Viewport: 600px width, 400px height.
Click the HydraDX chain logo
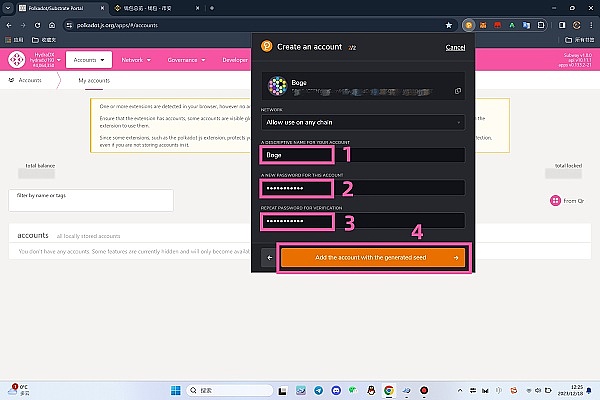[17, 60]
